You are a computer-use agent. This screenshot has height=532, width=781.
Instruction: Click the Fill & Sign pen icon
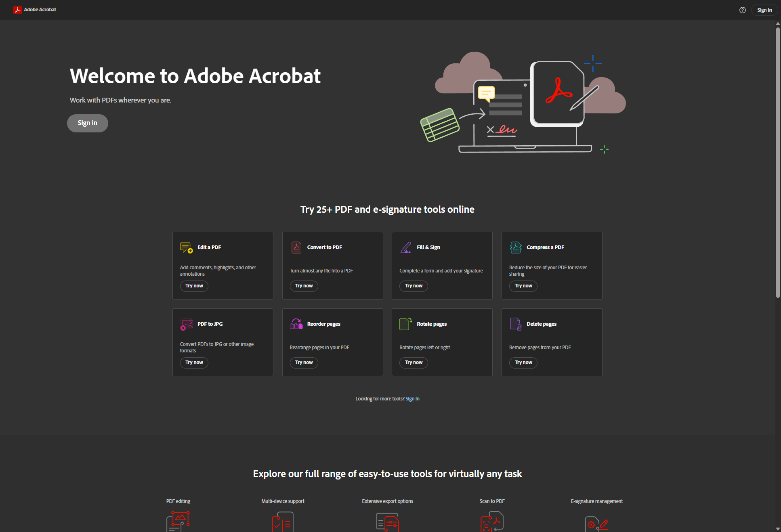coord(406,247)
